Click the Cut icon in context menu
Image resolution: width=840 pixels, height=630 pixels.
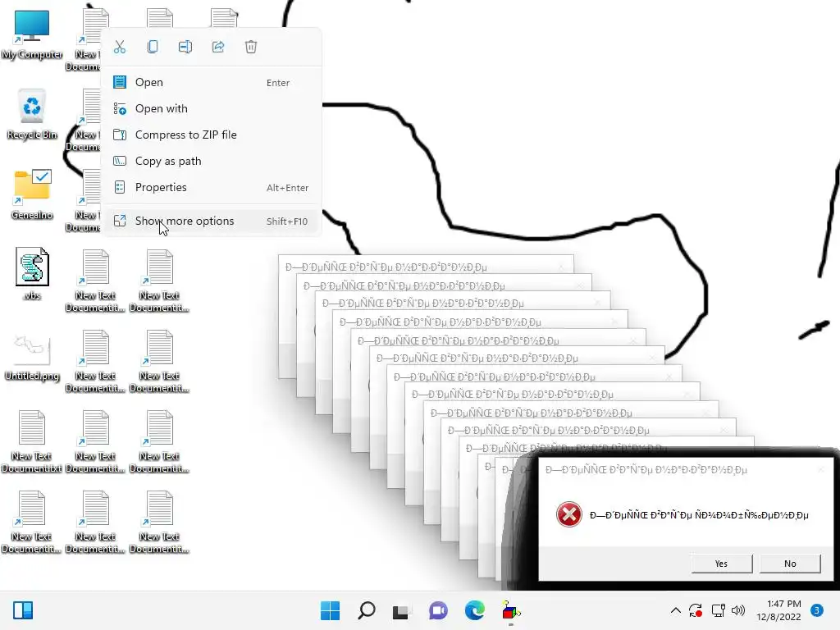(120, 47)
